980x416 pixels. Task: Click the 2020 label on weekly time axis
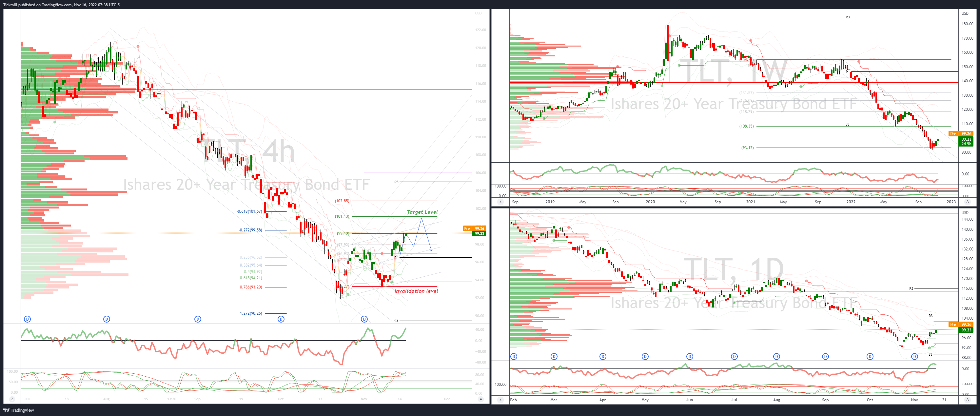pyautogui.click(x=651, y=202)
